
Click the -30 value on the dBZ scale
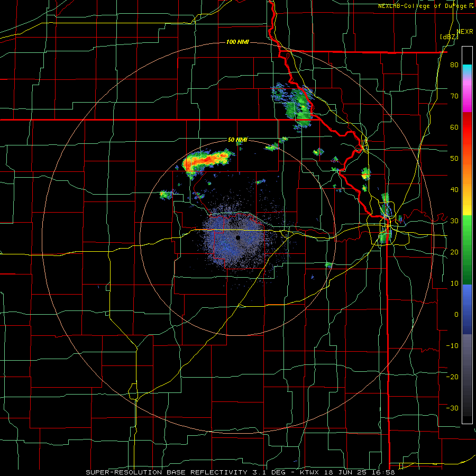pyautogui.click(x=452, y=408)
